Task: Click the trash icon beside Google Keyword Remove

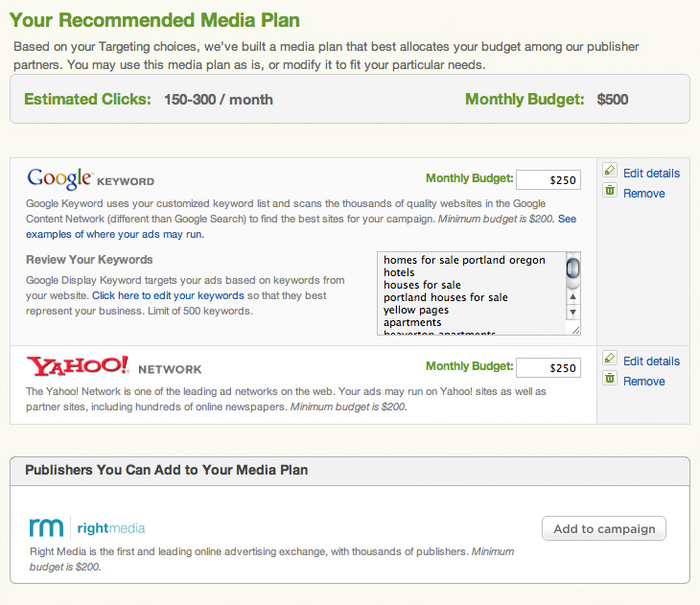Action: click(x=610, y=190)
